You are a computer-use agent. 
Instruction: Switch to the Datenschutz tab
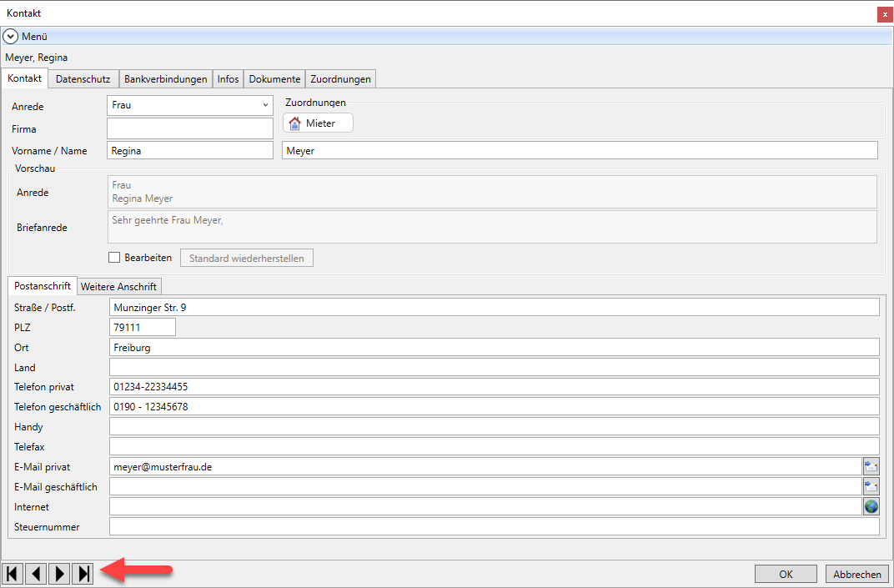click(83, 79)
